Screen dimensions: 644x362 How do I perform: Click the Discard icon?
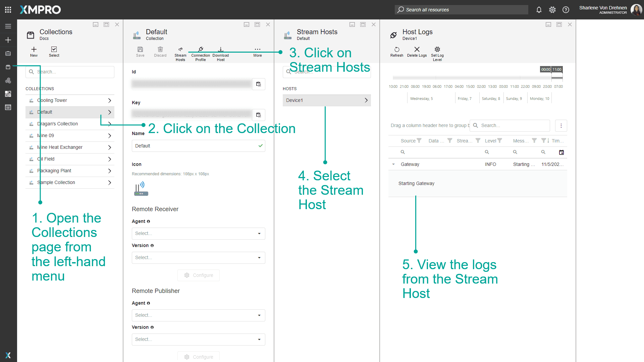point(160,52)
